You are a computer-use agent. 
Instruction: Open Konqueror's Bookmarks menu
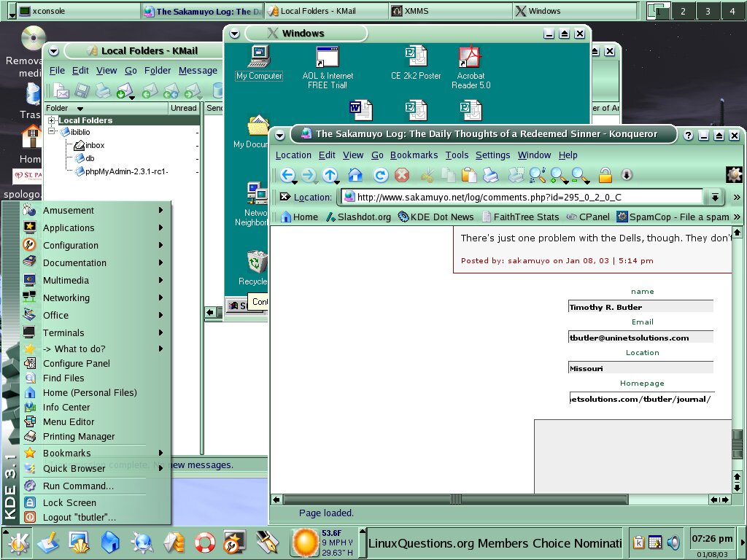pyautogui.click(x=414, y=155)
